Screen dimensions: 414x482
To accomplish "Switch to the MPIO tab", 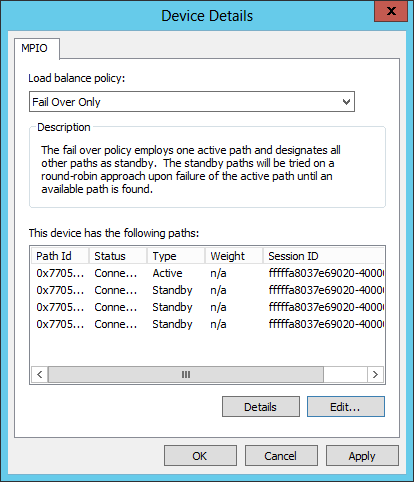I will (35, 48).
